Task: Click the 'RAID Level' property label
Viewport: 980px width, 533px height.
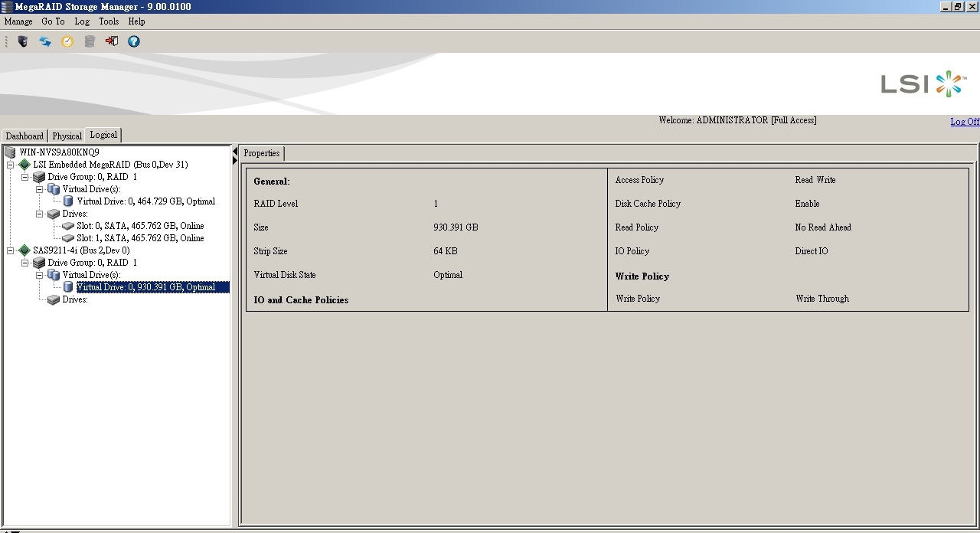Action: (x=276, y=204)
